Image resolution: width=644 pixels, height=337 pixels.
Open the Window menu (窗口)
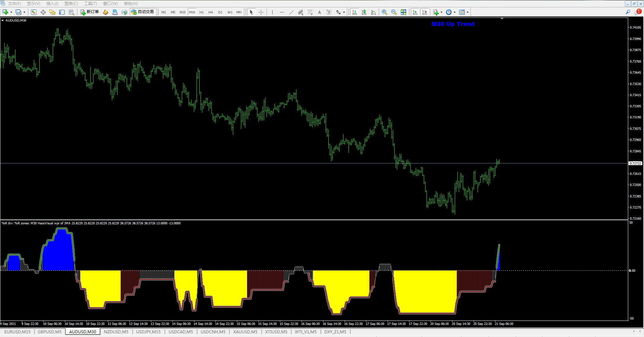click(110, 4)
